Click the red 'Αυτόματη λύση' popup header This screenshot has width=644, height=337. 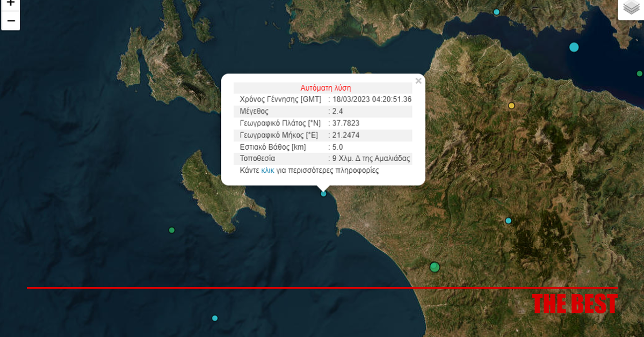[x=325, y=88]
